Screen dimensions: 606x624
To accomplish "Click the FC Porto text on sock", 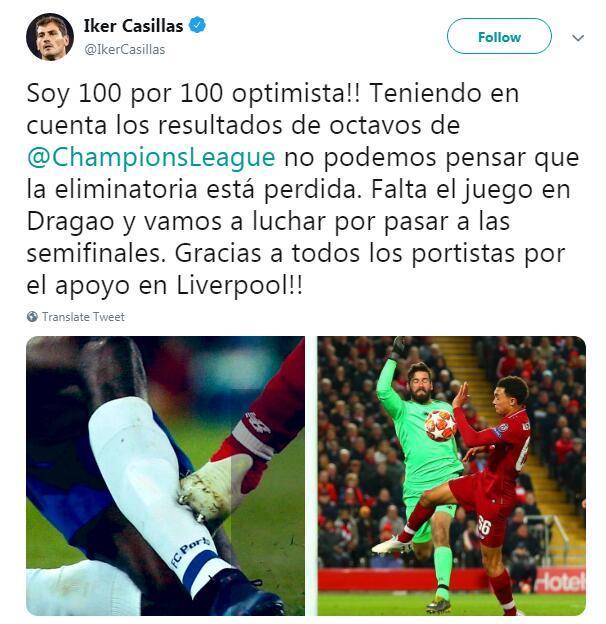I will 189,550.
